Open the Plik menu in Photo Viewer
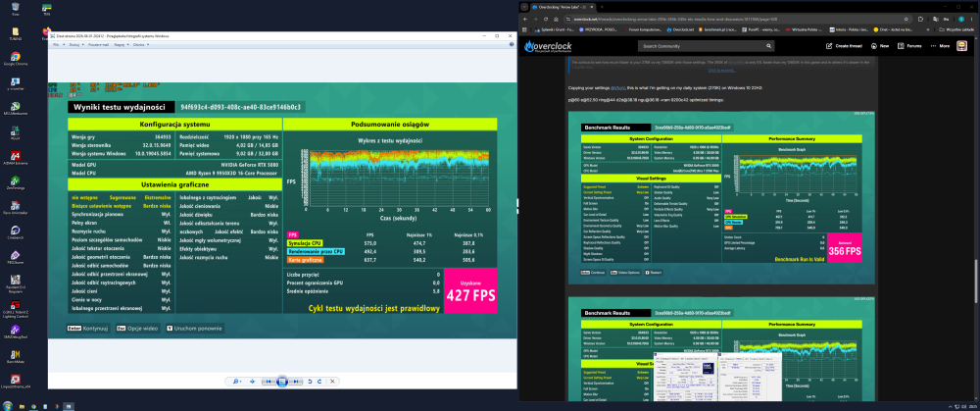 [58, 45]
